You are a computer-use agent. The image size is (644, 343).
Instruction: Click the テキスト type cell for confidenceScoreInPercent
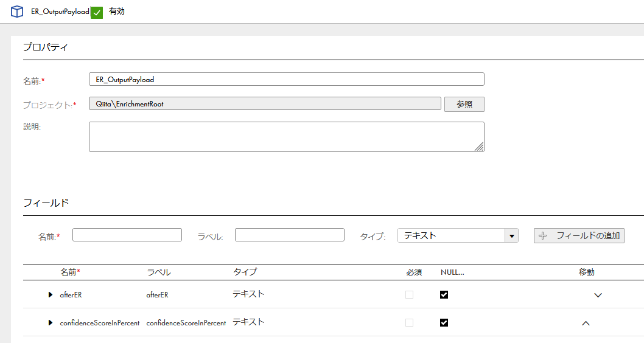(x=248, y=322)
